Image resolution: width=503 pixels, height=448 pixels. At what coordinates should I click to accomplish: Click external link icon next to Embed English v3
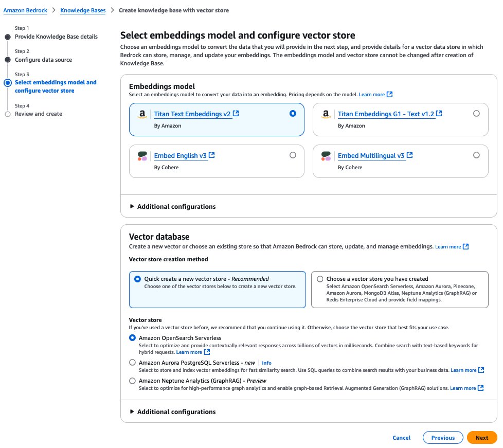point(212,155)
